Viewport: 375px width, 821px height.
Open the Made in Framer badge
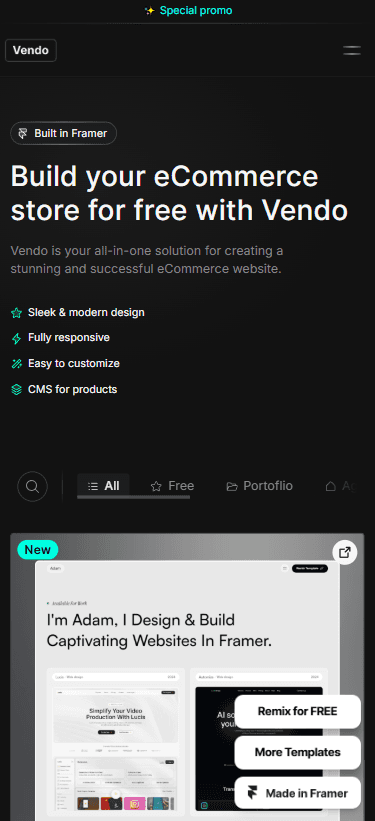297,793
